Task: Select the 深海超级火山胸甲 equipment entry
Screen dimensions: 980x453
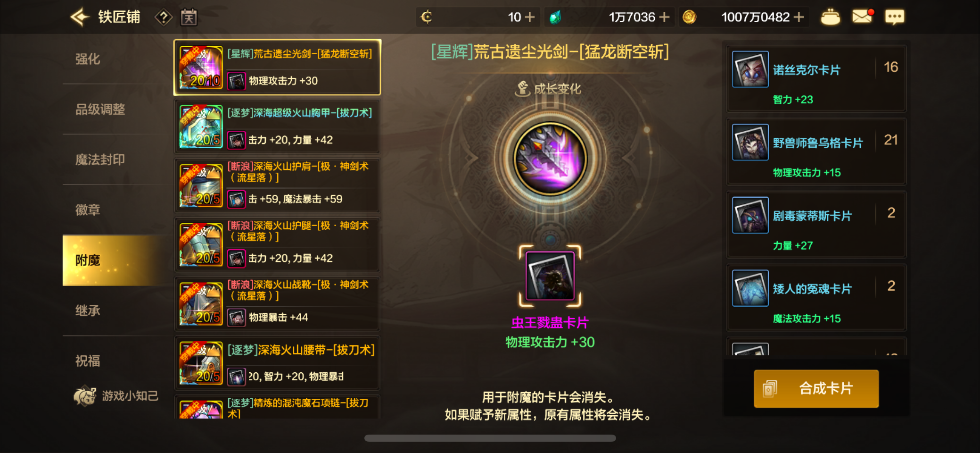Action: tap(277, 126)
